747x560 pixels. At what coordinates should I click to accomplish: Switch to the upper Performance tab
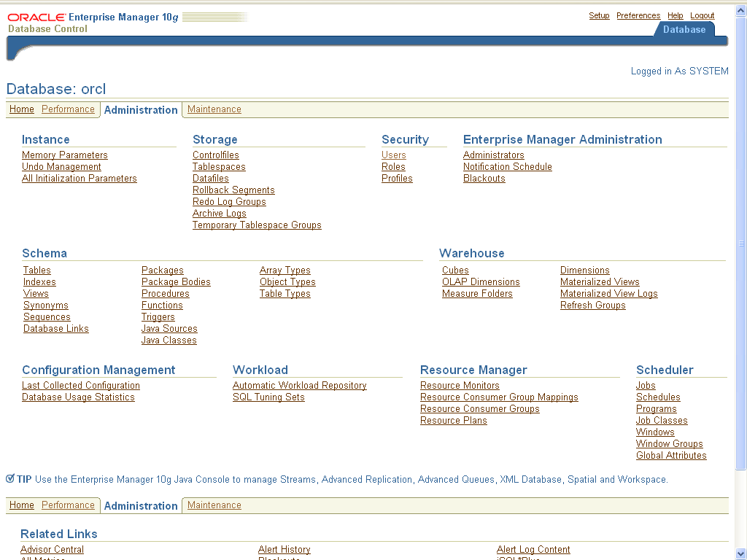[x=68, y=109]
